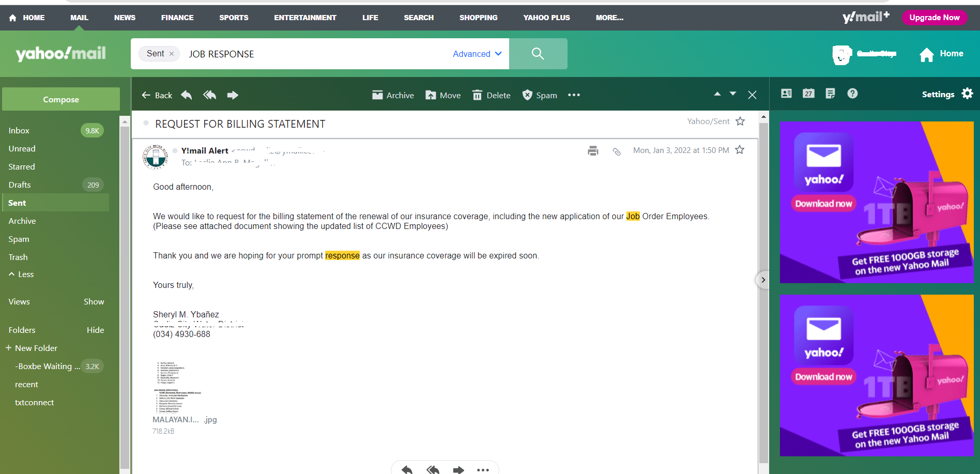The width and height of the screenshot is (980, 474).
Task: Toggle unread dot beside the subject line
Action: point(146,123)
